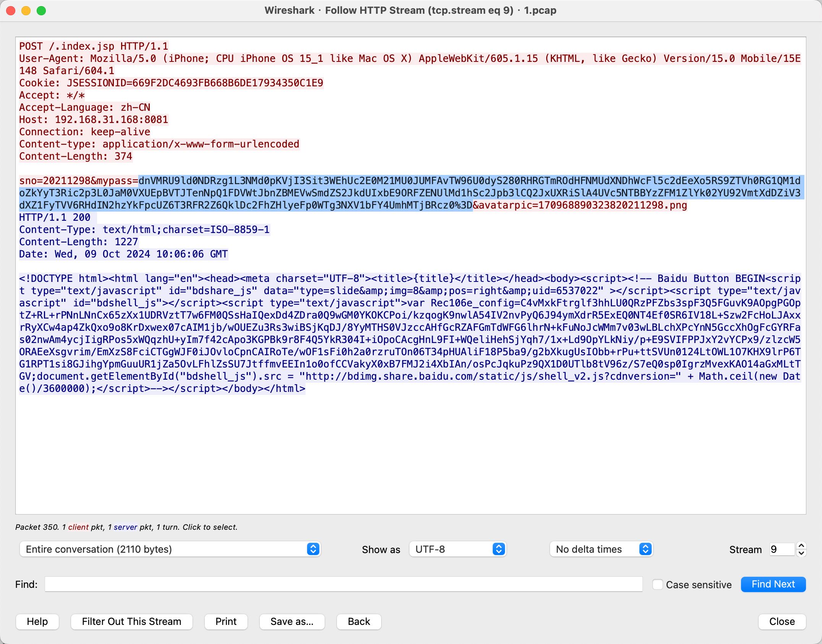Click the HTTP/1.1 200 response line

[55, 217]
